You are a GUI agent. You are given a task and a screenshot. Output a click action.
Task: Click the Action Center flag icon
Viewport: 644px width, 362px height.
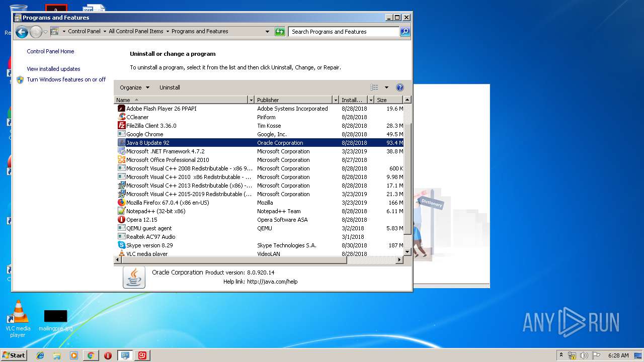(x=596, y=355)
